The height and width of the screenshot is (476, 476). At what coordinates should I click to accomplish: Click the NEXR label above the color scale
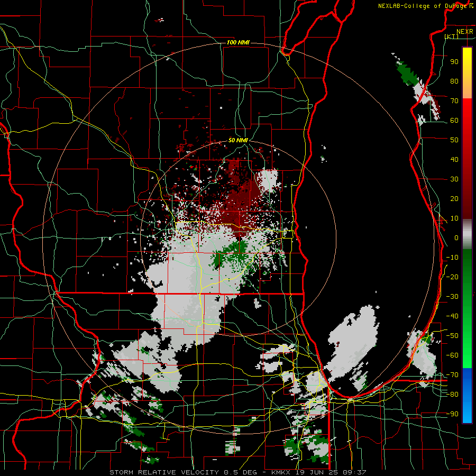pos(465,32)
